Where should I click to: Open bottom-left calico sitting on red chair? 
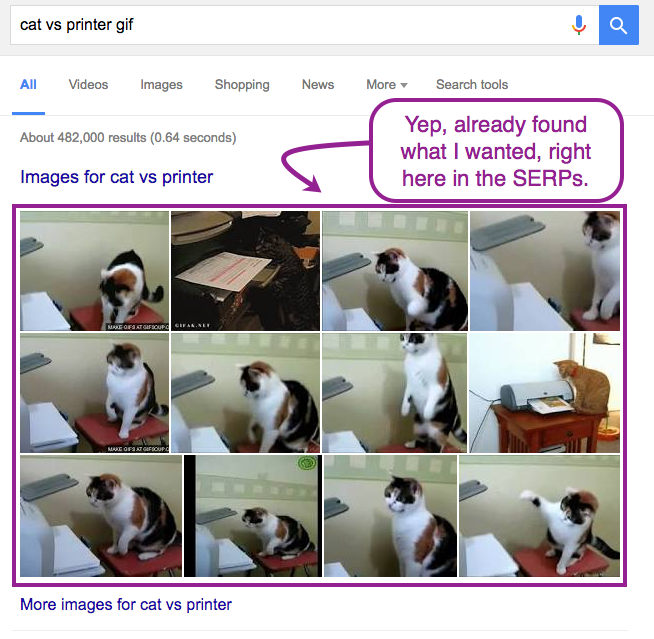click(x=101, y=516)
